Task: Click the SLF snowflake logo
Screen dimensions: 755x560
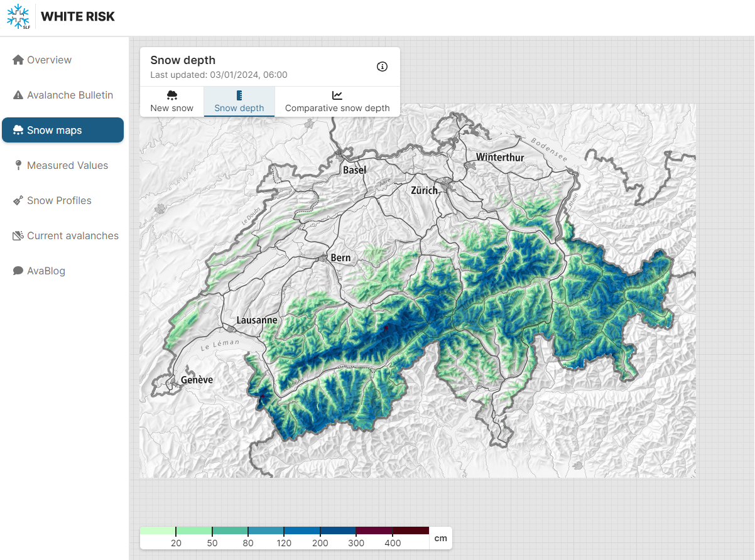Action: [x=18, y=17]
